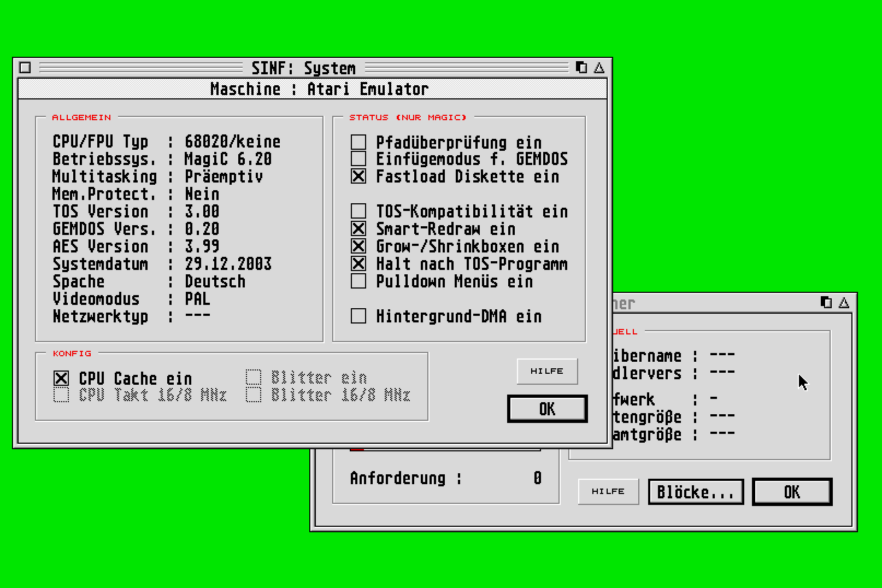The height and width of the screenshot is (588, 882).
Task: Click the Systemdatum value 29.12.2003
Action: pos(228,264)
